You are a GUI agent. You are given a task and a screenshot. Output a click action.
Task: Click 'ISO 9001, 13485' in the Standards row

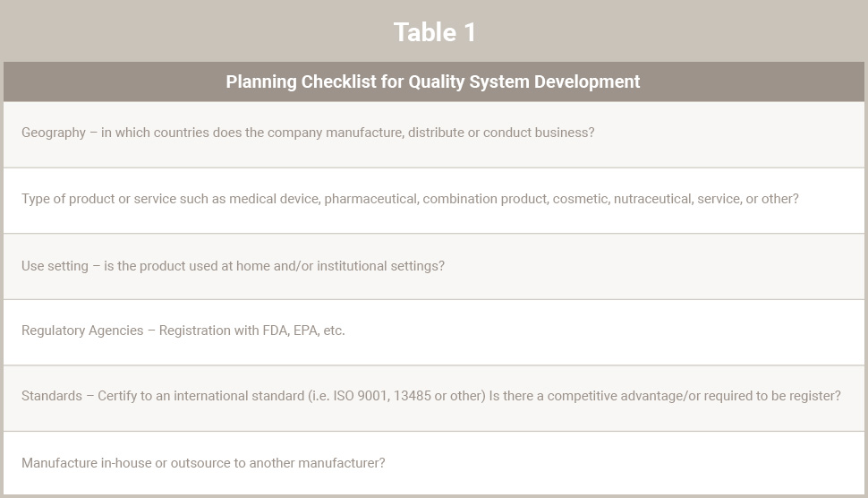point(382,396)
